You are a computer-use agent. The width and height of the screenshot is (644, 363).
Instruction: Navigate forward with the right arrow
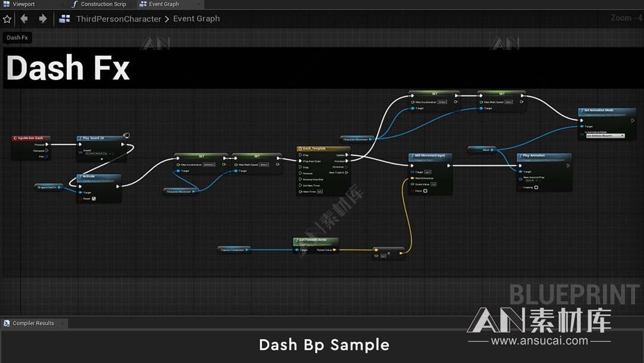pos(43,19)
